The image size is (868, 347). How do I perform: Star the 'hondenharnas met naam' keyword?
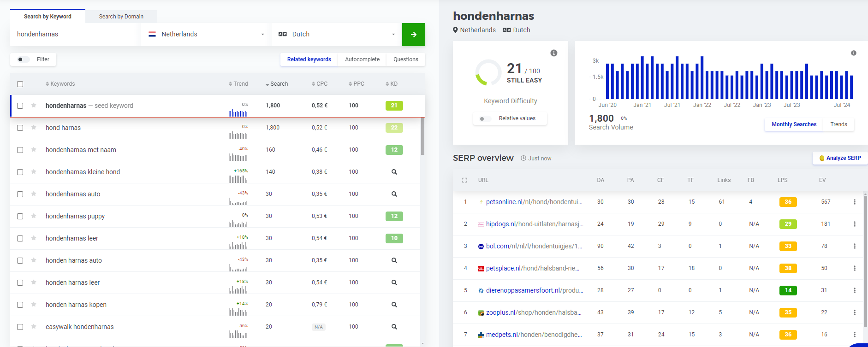click(x=34, y=150)
